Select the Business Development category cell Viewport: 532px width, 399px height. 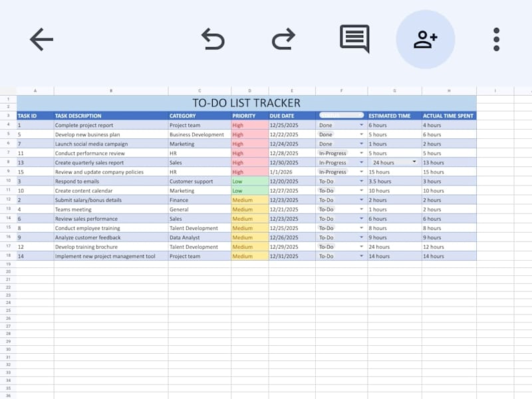199,134
